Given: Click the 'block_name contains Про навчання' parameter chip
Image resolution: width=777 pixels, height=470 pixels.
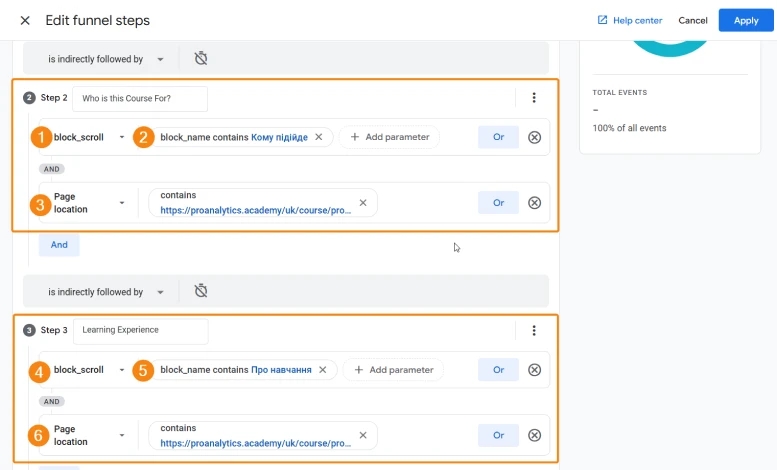Looking at the screenshot, I should [243, 370].
